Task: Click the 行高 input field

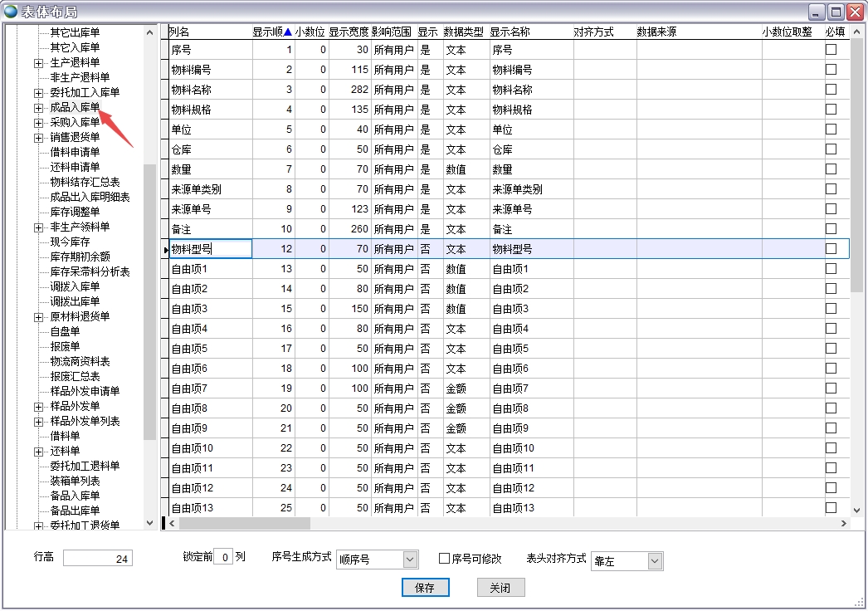Action: click(x=97, y=559)
